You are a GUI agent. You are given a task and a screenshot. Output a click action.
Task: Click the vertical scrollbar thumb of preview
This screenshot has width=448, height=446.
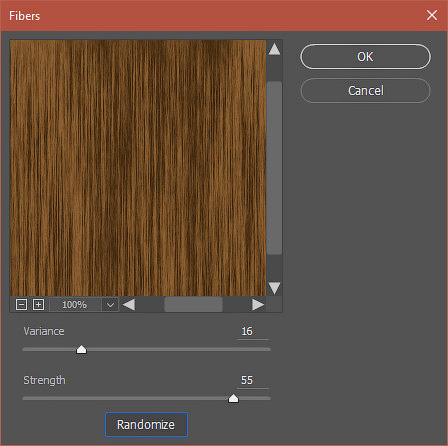pos(274,168)
